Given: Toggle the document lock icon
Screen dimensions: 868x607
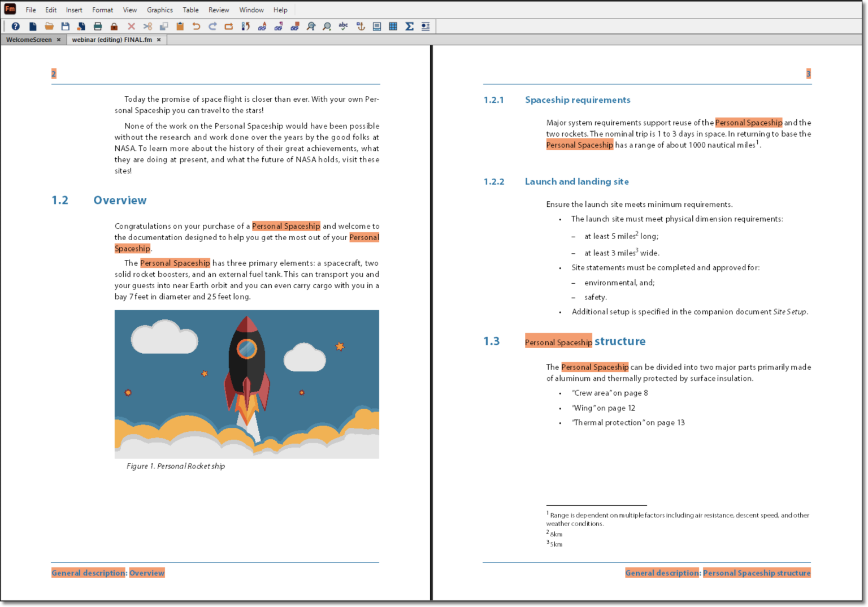Looking at the screenshot, I should click(114, 26).
